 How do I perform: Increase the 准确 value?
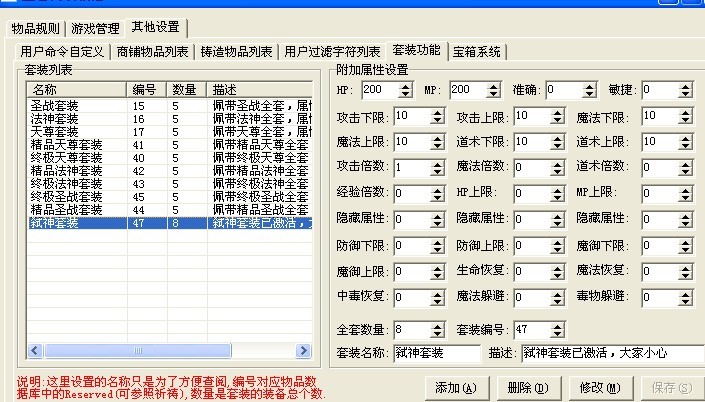click(x=589, y=86)
